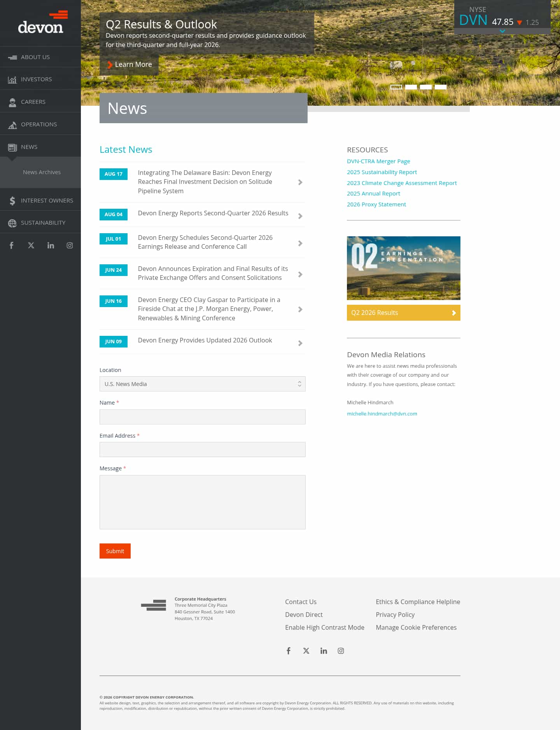This screenshot has height=730, width=560.
Task: Click the Investors chart icon
Action: pos(12,80)
